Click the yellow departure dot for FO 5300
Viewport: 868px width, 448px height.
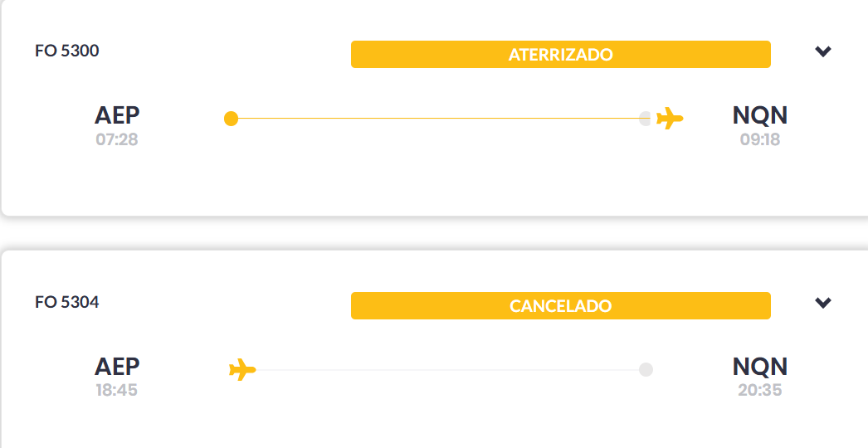point(232,119)
